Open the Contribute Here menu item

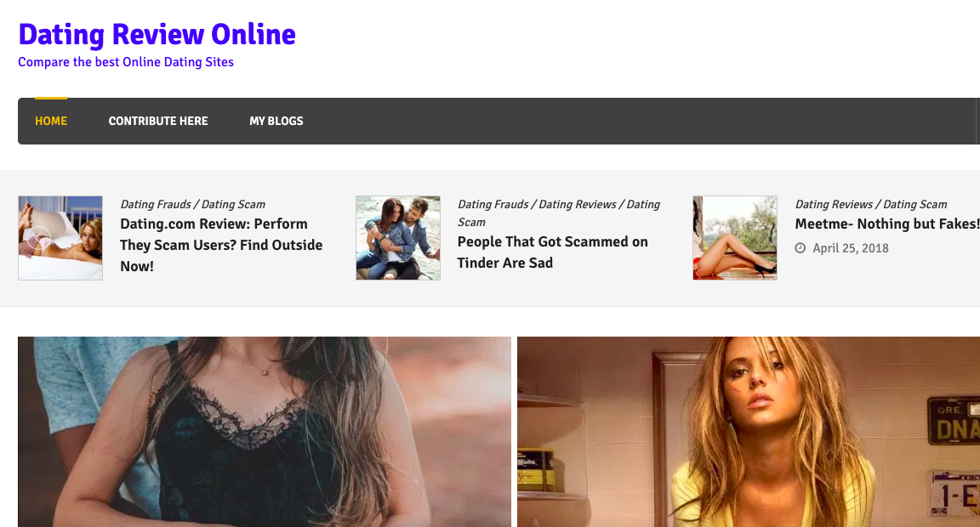158,122
